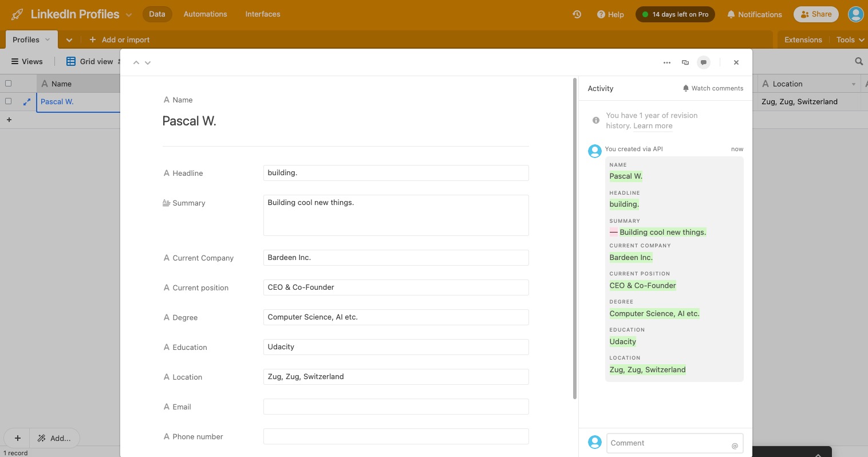The height and width of the screenshot is (457, 868).
Task: Toggle the Views sidebar
Action: (27, 61)
